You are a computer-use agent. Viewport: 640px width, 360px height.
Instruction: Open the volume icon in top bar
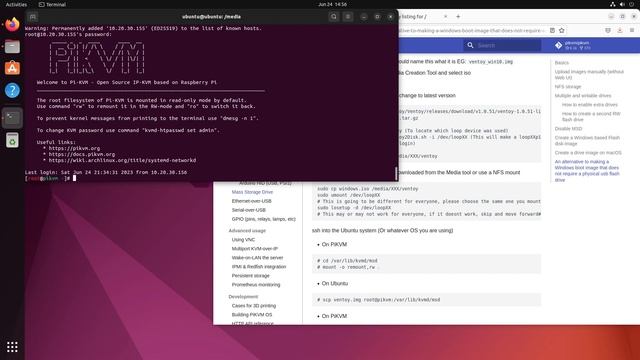pyautogui.click(x=622, y=4)
